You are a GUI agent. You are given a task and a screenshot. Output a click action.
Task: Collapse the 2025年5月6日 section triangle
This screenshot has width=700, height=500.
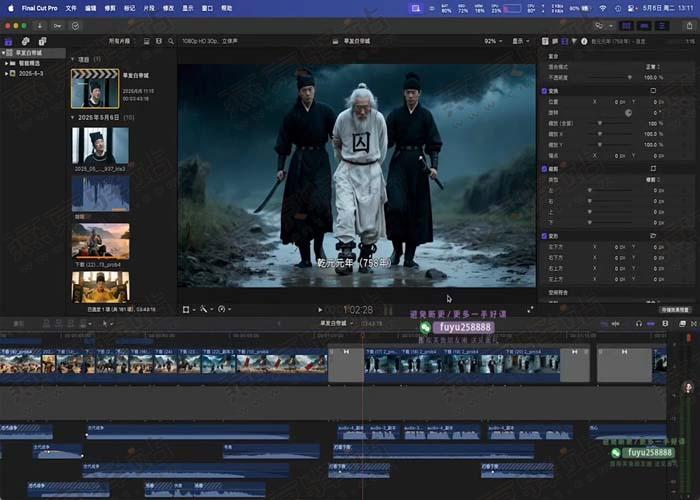[x=73, y=117]
